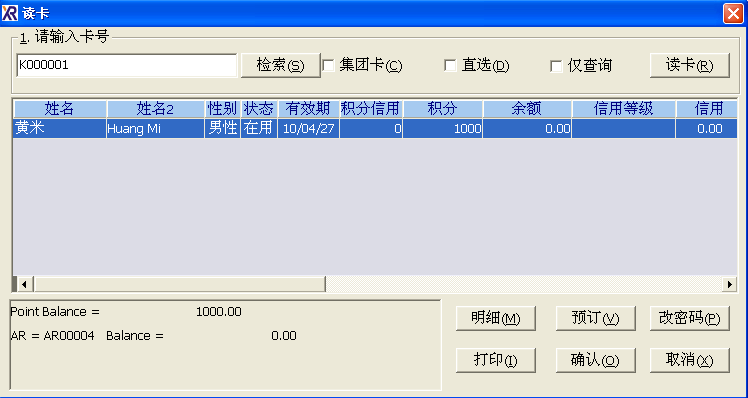The image size is (748, 398).
Task: Toggle the 直选(D) checkbox
Action: coord(450,65)
